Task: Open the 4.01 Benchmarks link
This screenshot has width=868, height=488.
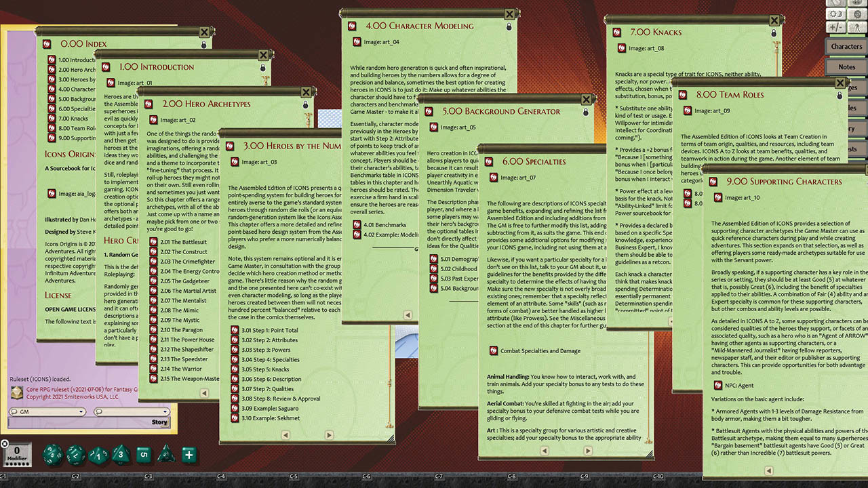Action: 384,224
